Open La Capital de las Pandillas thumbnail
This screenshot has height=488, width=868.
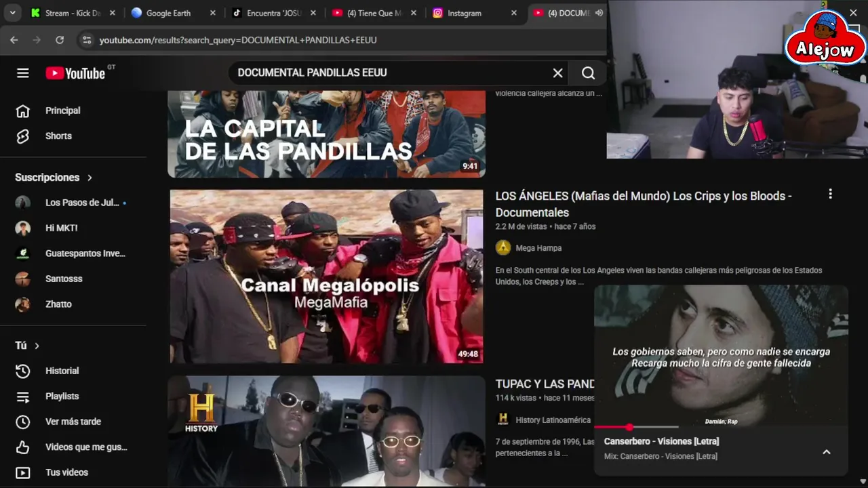point(326,134)
